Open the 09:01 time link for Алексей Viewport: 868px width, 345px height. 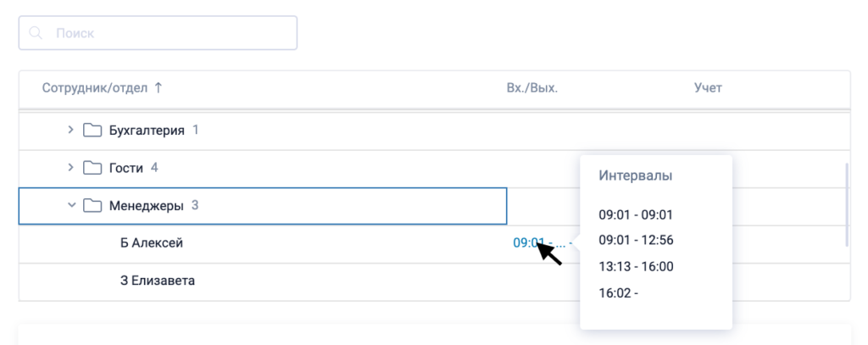pyautogui.click(x=526, y=242)
